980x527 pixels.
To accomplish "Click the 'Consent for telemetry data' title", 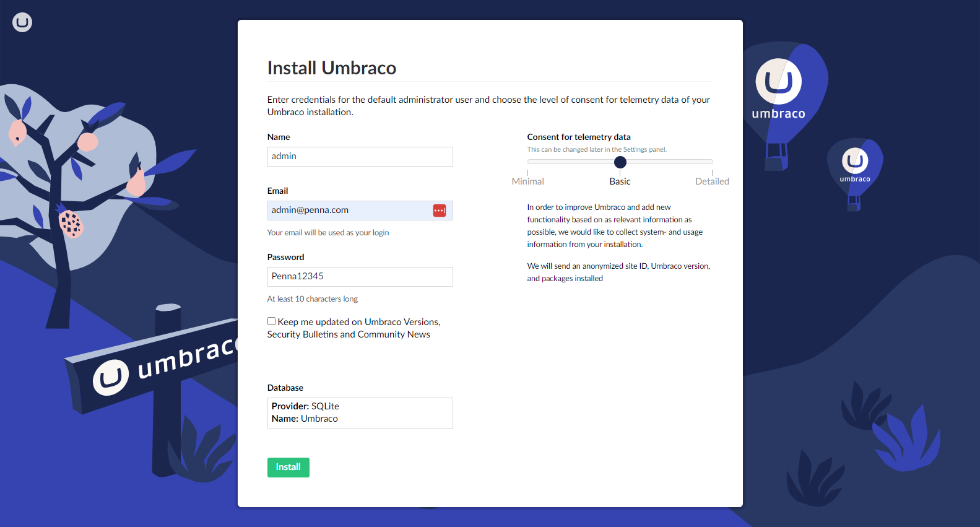I will (579, 137).
